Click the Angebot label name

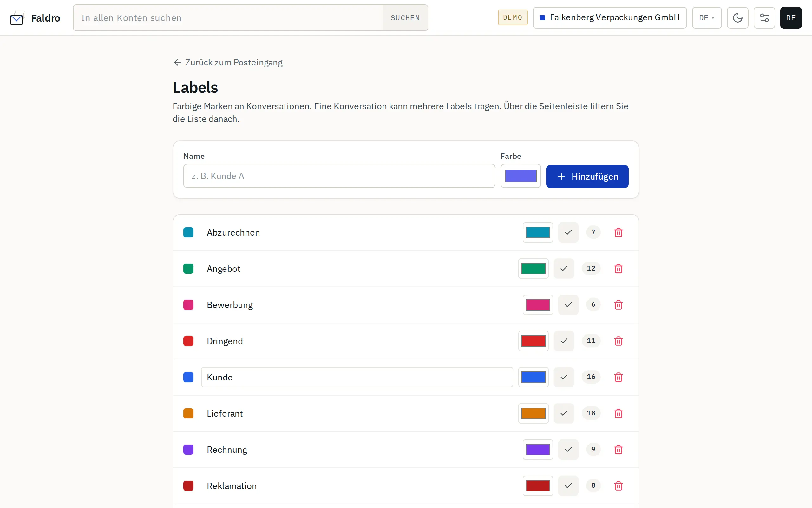tap(224, 269)
